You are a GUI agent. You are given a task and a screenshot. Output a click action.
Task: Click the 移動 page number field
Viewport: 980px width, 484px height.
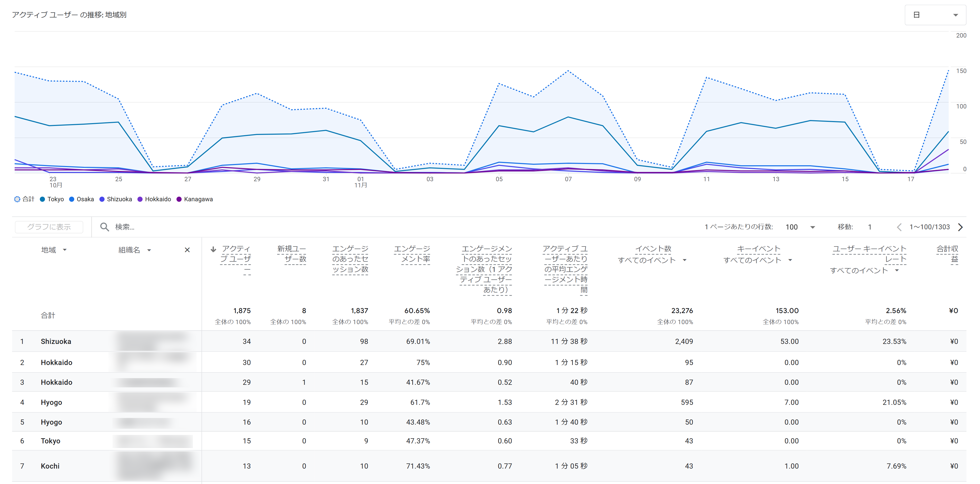(870, 227)
